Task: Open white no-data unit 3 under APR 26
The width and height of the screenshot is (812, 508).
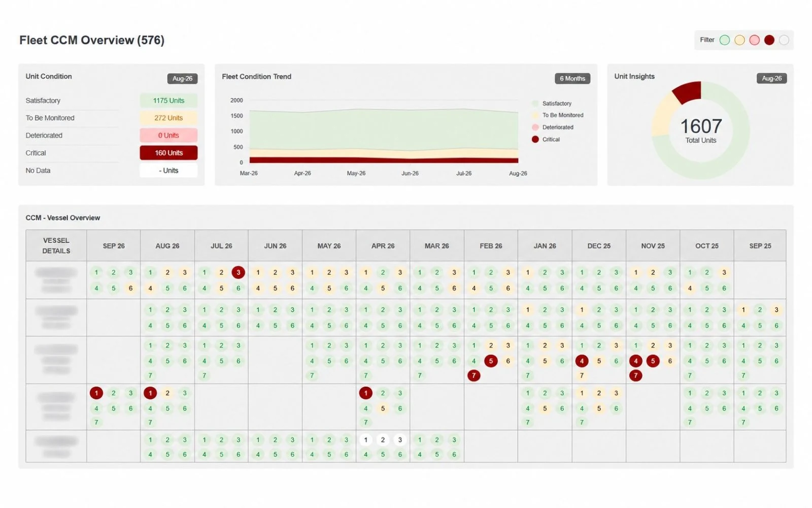Action: pos(400,440)
